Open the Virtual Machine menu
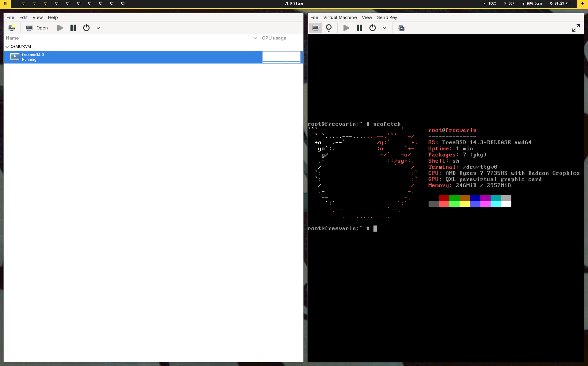 340,17
